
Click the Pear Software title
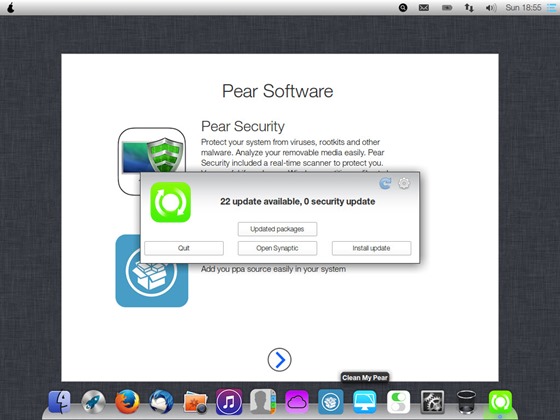pyautogui.click(x=278, y=91)
